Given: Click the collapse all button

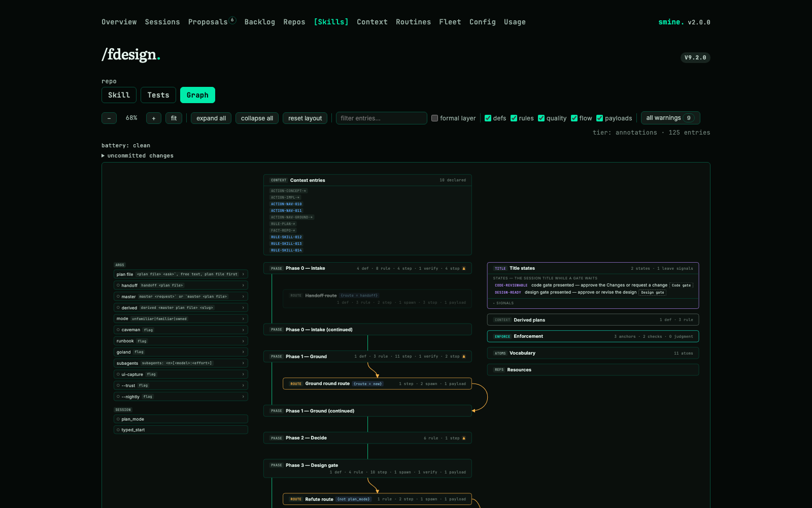Looking at the screenshot, I should click(x=257, y=118).
